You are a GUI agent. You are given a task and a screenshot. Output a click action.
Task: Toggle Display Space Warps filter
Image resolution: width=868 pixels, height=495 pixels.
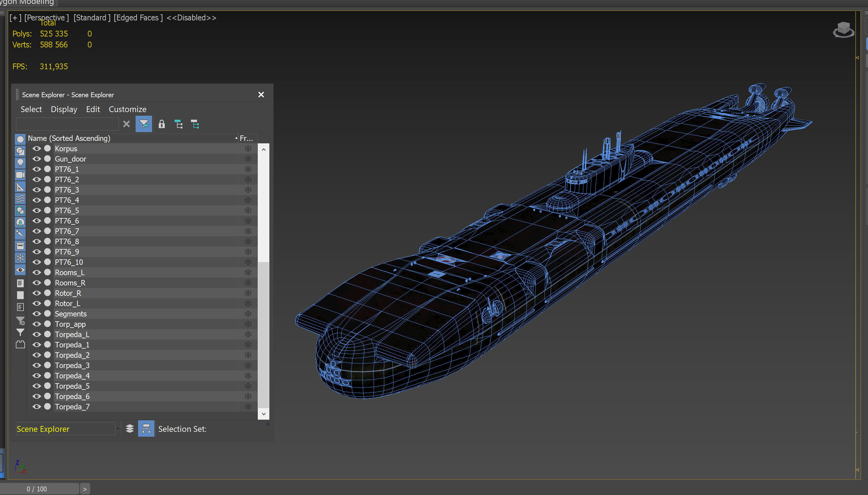coord(20,199)
